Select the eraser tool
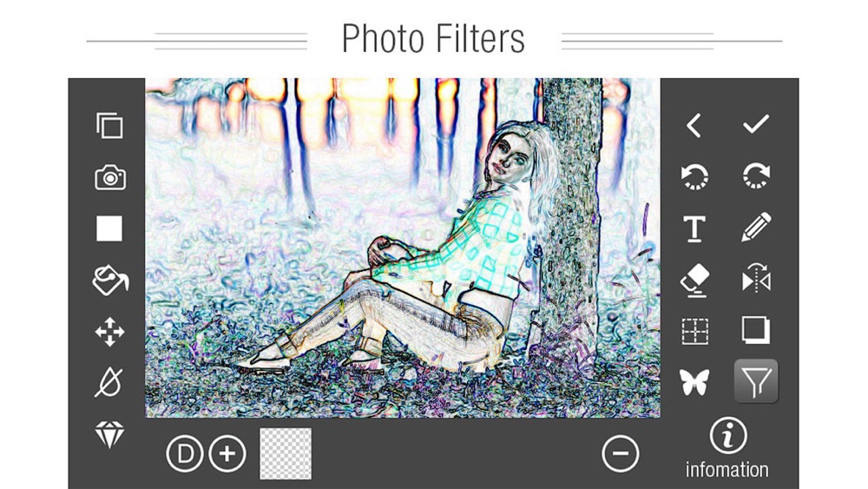This screenshot has width=868, height=489. coord(694,281)
